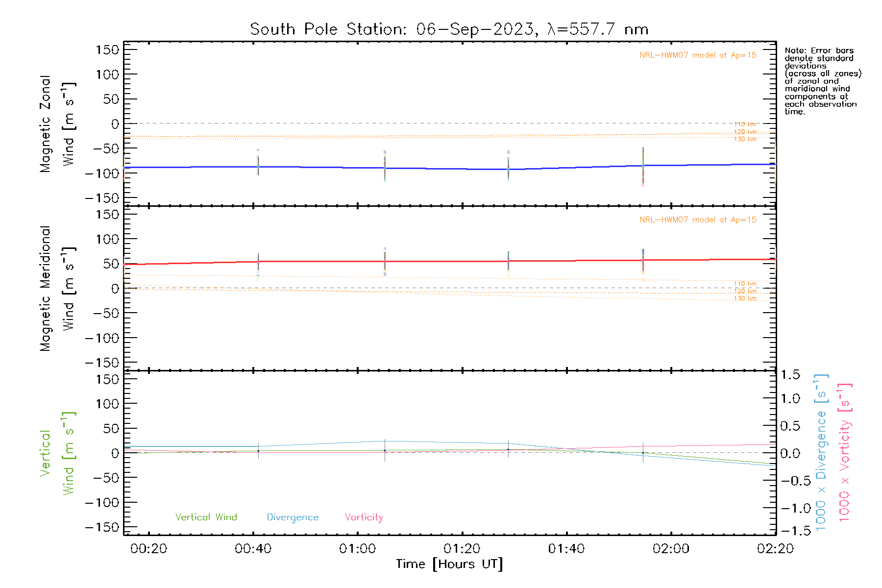The width and height of the screenshot is (882, 588).
Task: Select the 1000 x Vorticity axis title
Action: tap(844, 452)
